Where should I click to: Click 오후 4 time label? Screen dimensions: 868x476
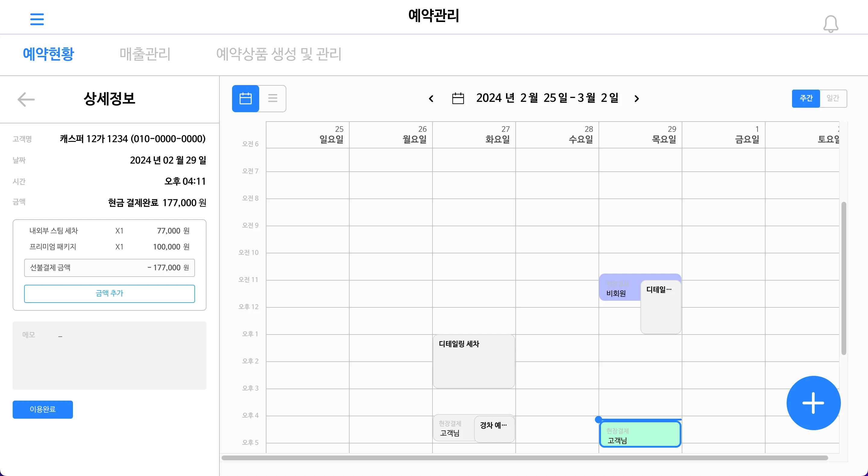tap(250, 415)
